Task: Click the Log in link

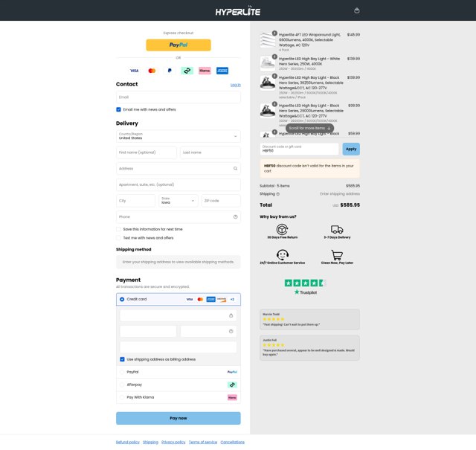Action: (236, 85)
